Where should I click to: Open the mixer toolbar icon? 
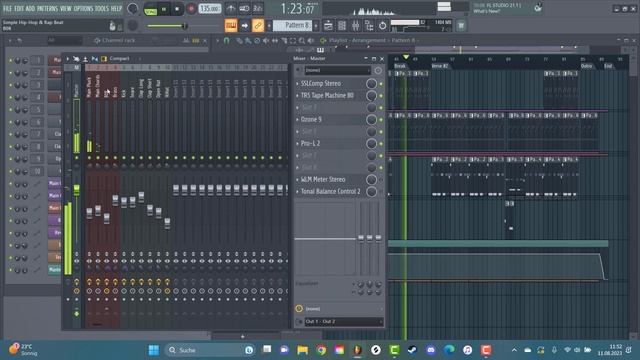[x=356, y=26]
